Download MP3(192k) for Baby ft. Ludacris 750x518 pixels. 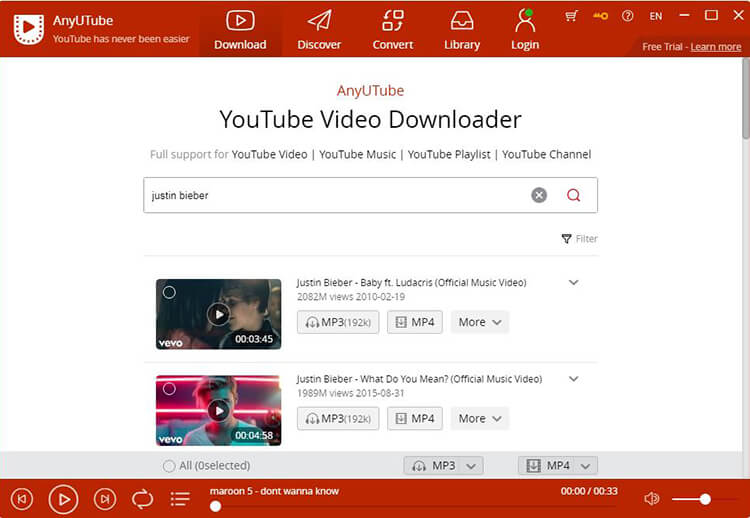(338, 322)
